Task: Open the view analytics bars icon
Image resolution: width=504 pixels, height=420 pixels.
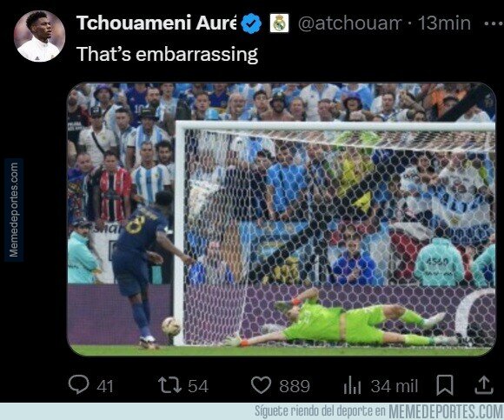Action: [352, 385]
